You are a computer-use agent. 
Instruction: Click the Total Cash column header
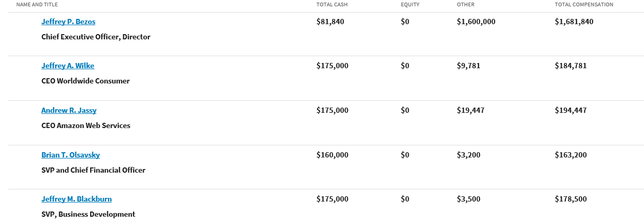pyautogui.click(x=332, y=5)
